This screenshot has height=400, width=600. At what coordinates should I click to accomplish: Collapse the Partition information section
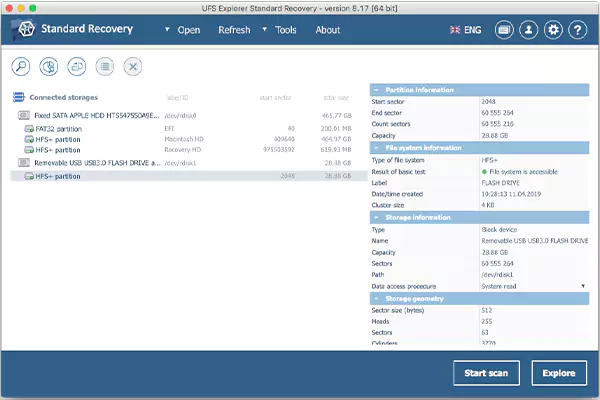(376, 88)
